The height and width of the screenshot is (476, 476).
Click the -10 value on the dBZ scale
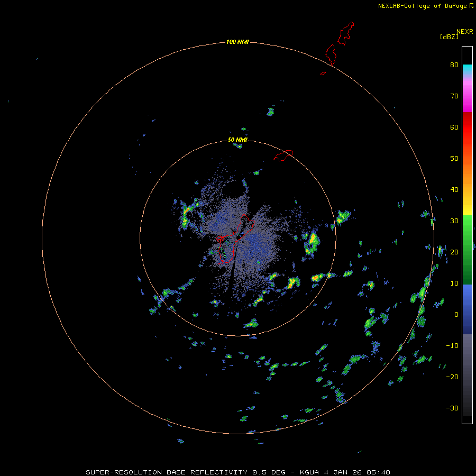(452, 346)
